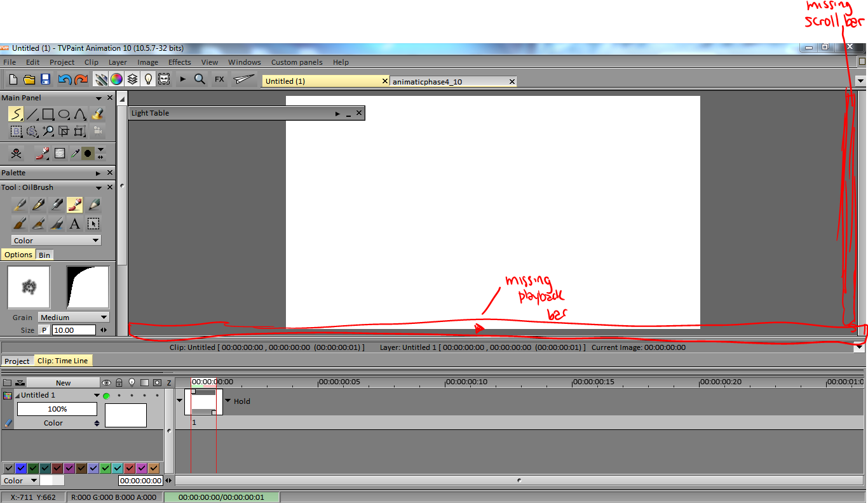
Task: Click the P pressure button beside Size
Action: 44,330
